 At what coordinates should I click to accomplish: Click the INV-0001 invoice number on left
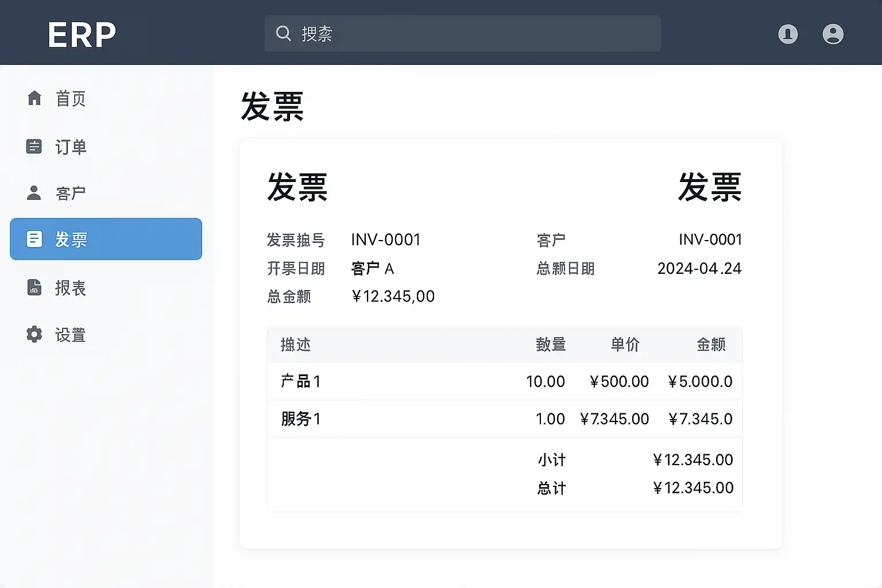385,239
